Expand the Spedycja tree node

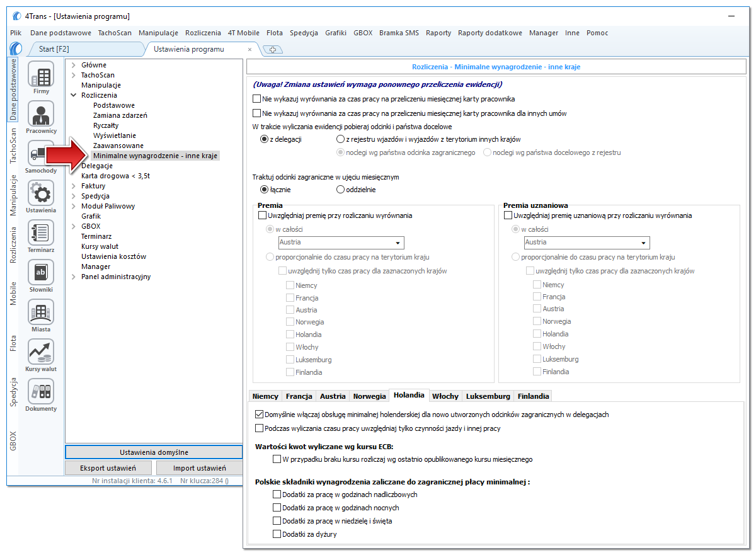(x=74, y=196)
